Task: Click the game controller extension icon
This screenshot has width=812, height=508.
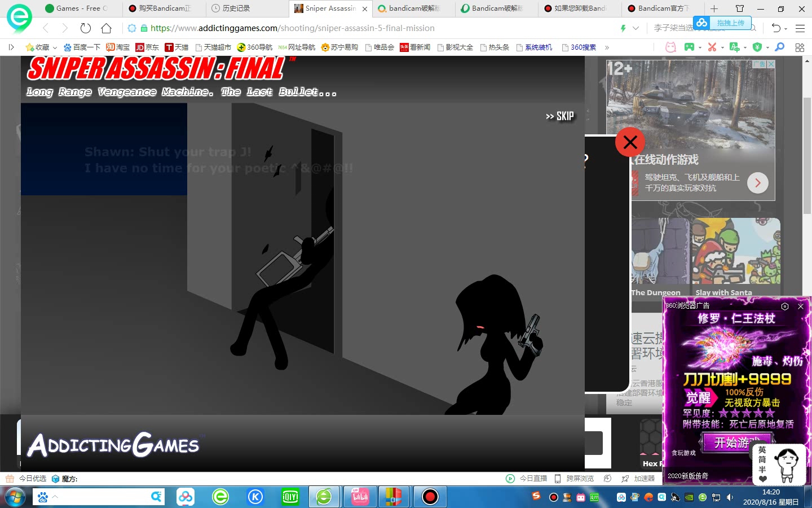Action: [x=689, y=47]
